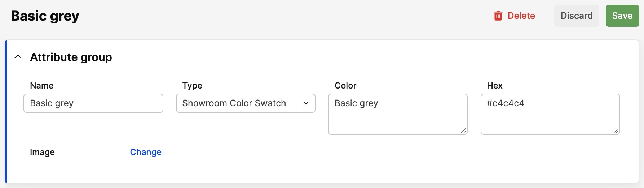Click the Delete text label
This screenshot has width=644, height=188.
(x=521, y=16)
